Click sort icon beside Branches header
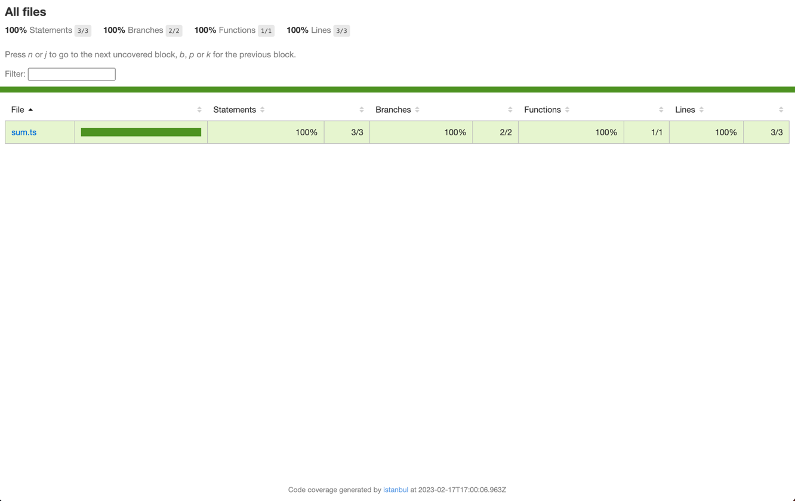Viewport: 796px width, 502px height. [417, 109]
